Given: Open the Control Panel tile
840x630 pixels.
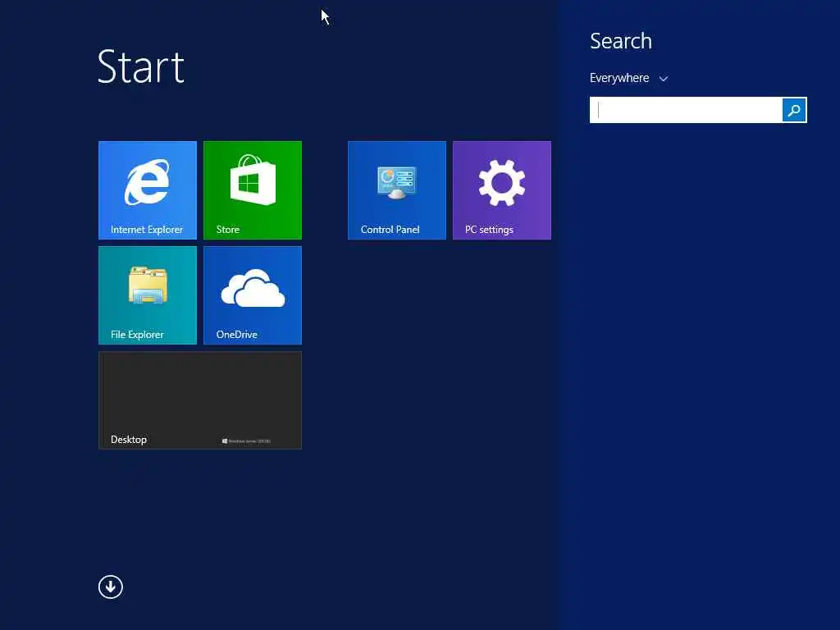Looking at the screenshot, I should tap(396, 190).
